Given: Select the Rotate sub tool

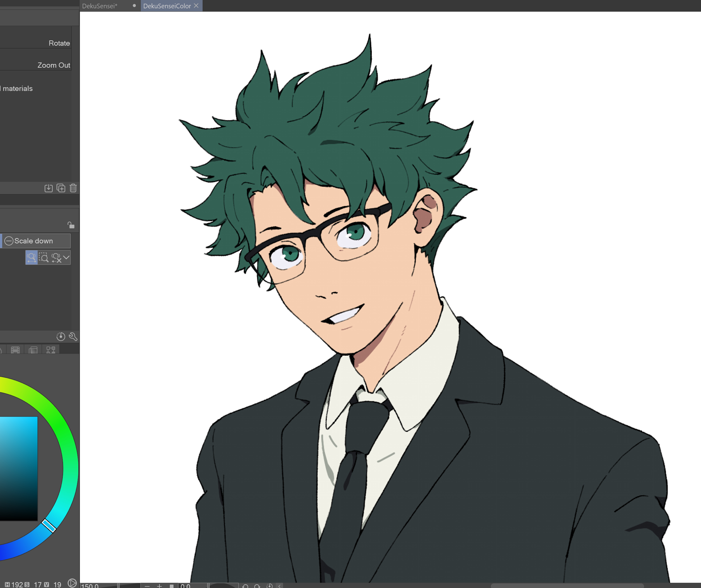Looking at the screenshot, I should [x=59, y=43].
